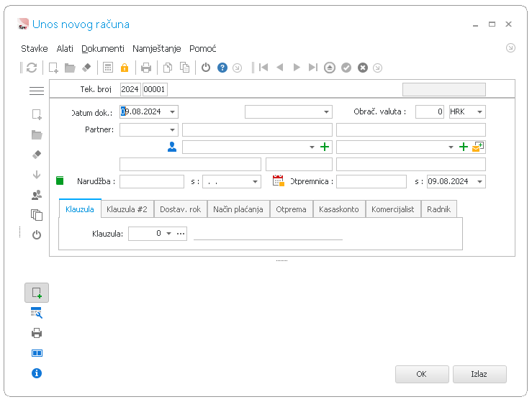Go to next record arrow
The width and height of the screenshot is (532, 402).
[296, 68]
